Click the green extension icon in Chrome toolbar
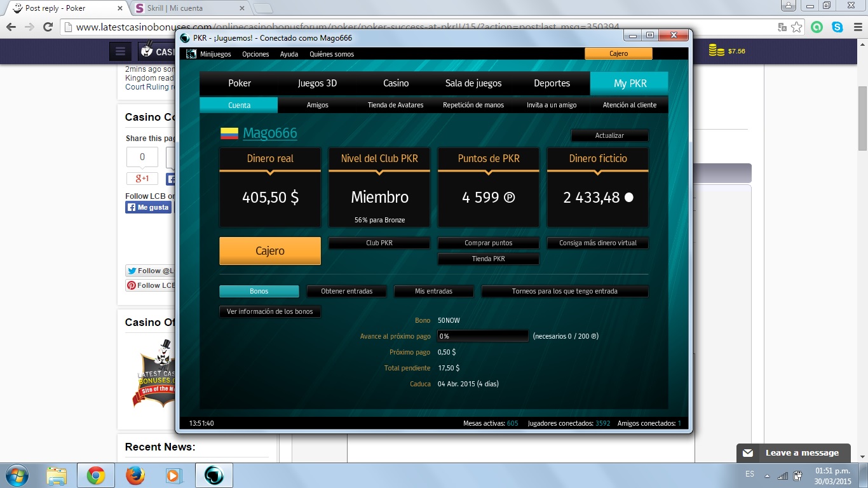 pos(817,27)
